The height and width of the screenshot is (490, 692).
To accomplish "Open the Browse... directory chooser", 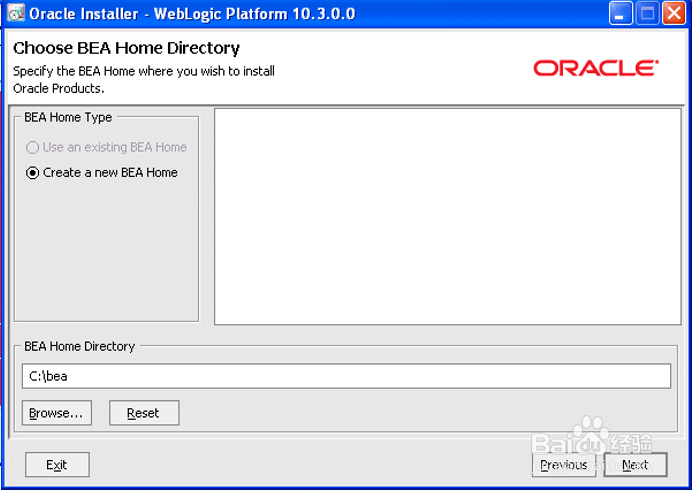I will pyautogui.click(x=57, y=413).
